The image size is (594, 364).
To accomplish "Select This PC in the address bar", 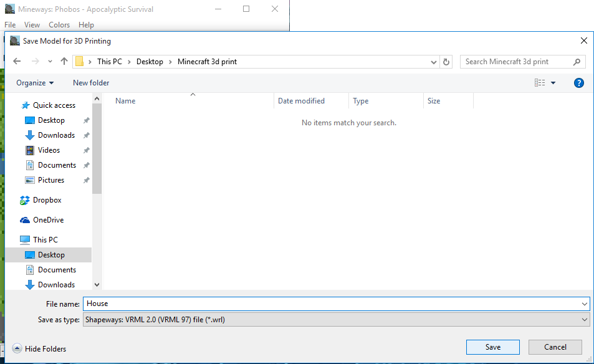I will (x=110, y=61).
